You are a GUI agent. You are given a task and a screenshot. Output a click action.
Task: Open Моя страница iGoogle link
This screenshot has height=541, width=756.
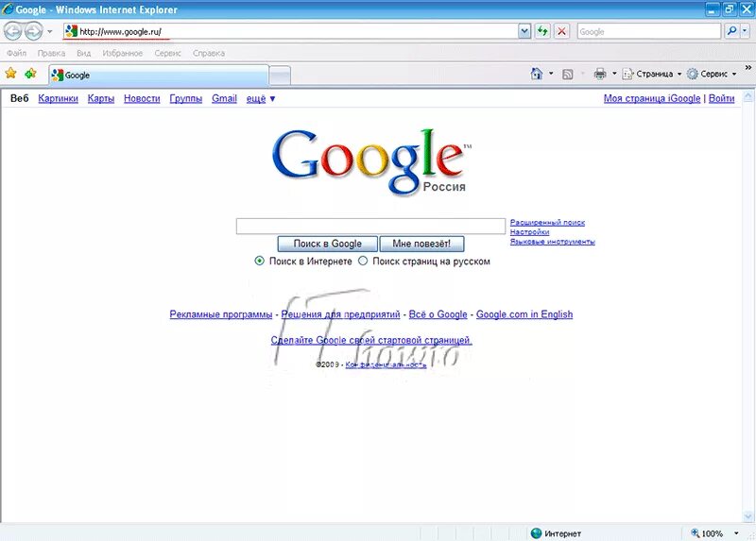coord(652,98)
